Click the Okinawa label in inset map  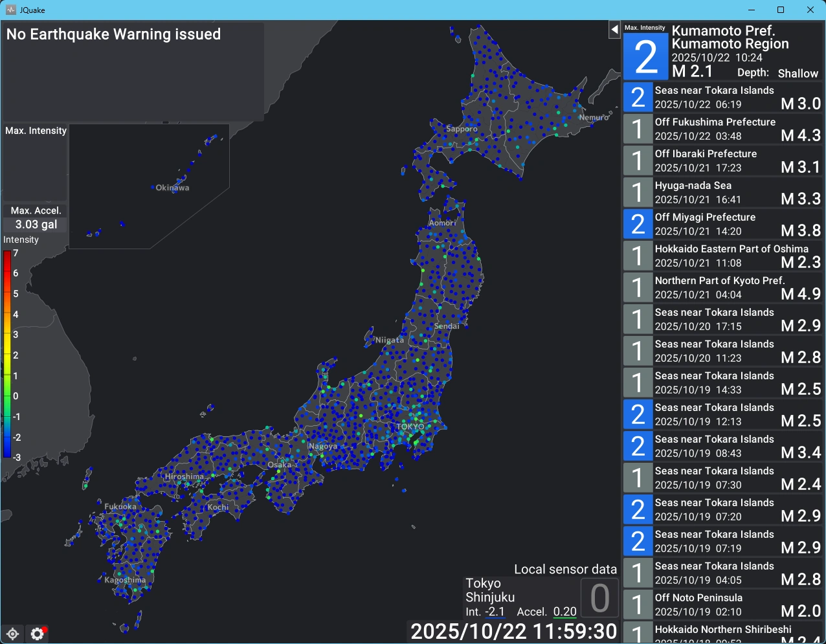(x=173, y=188)
